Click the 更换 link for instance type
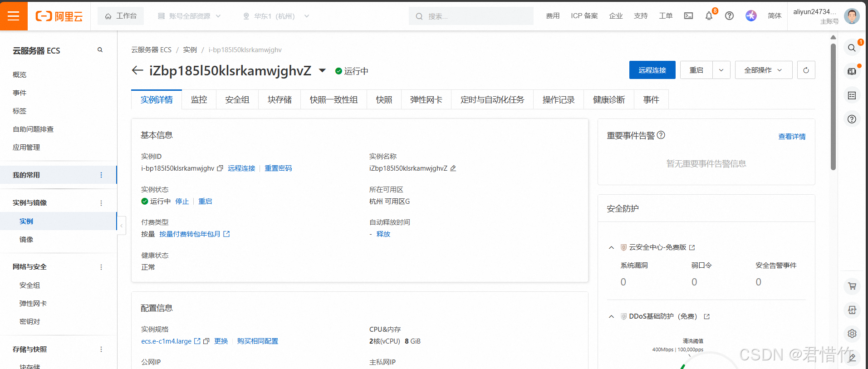868x369 pixels. pyautogui.click(x=221, y=341)
